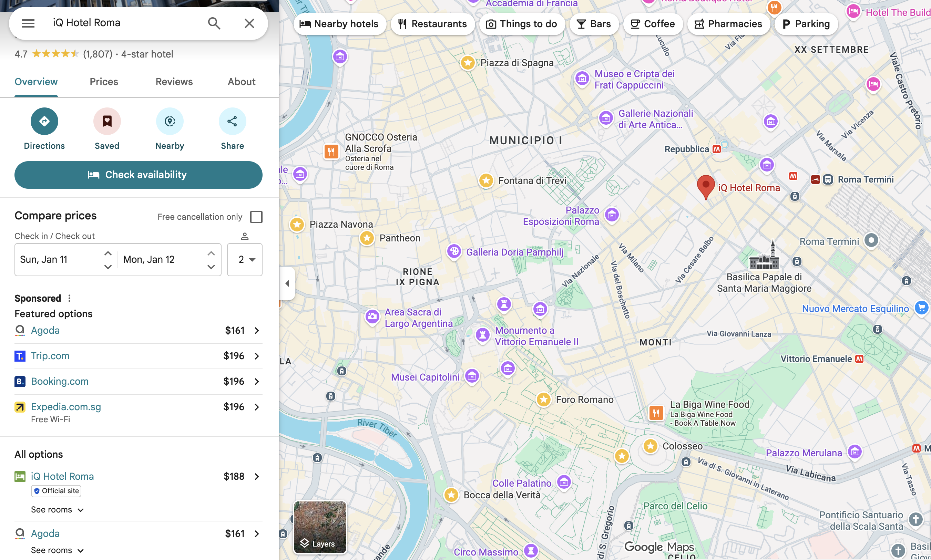Open the Layers panel thumbnail
Image resolution: width=931 pixels, height=560 pixels.
pos(319,527)
